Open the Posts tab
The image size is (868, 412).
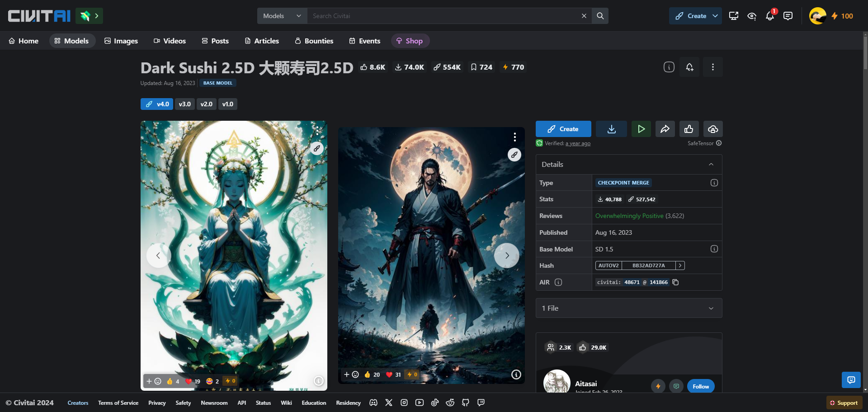click(215, 41)
